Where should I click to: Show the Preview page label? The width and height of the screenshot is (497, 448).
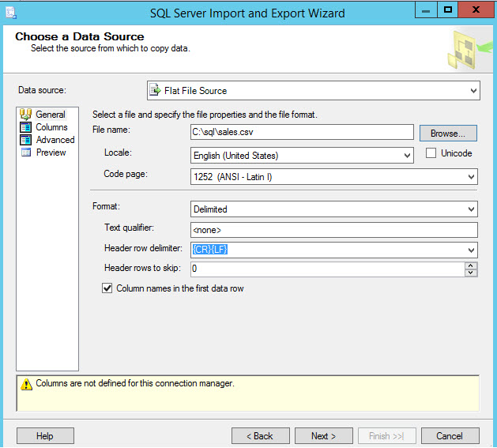pyautogui.click(x=51, y=152)
